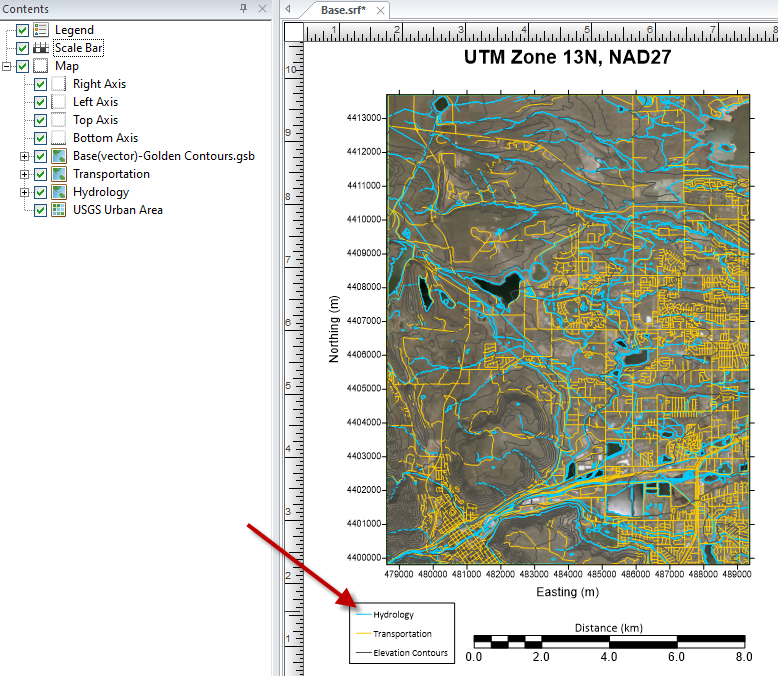Select the Scale Bar item in Contents

[x=79, y=48]
